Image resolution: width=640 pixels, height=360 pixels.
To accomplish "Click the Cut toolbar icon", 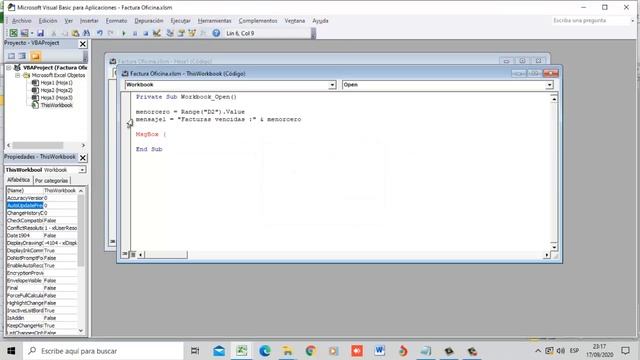I will (53, 33).
